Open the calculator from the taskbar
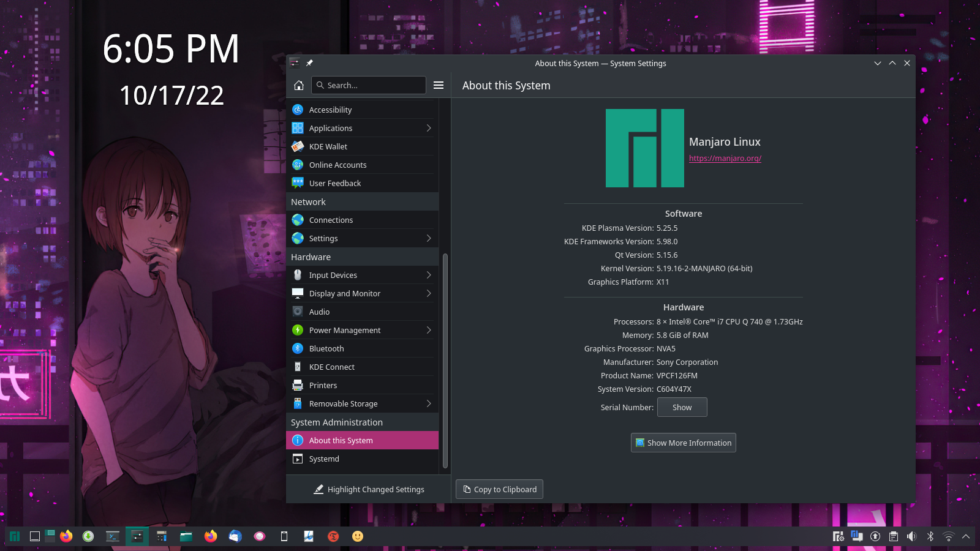 click(162, 536)
